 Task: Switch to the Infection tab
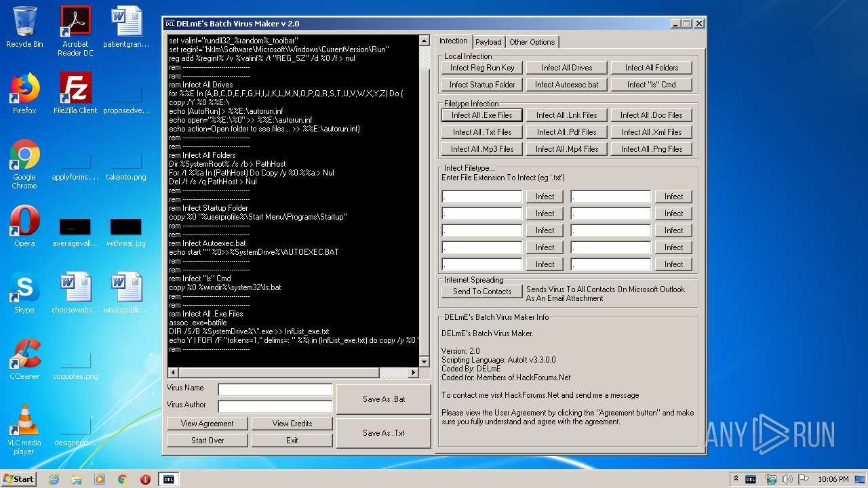pos(454,41)
